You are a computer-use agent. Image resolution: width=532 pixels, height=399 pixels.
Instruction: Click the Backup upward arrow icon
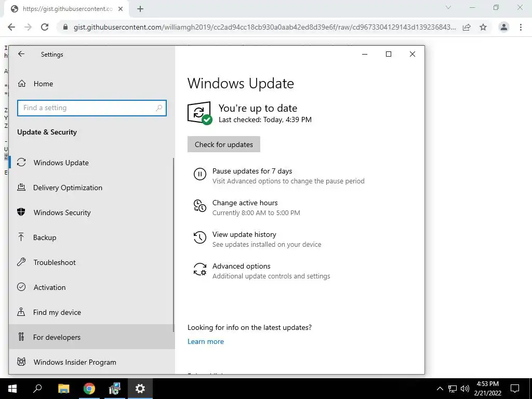click(21, 237)
